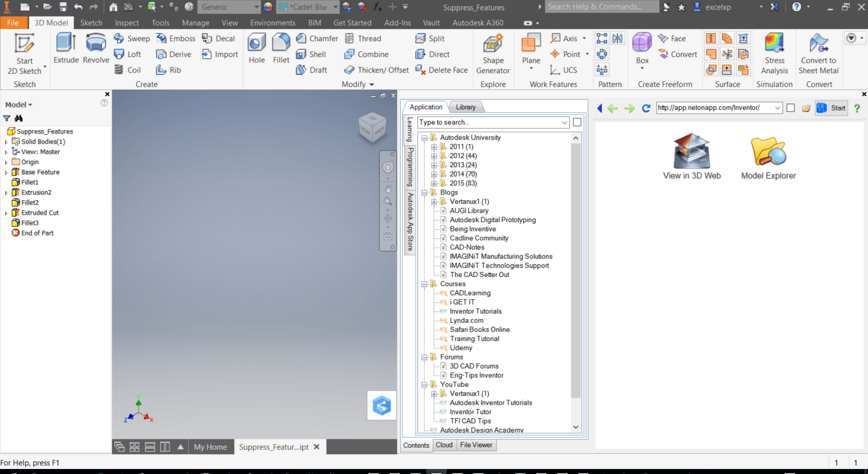Select the Thread tool
Screen dimensions: 868x474
click(362, 38)
